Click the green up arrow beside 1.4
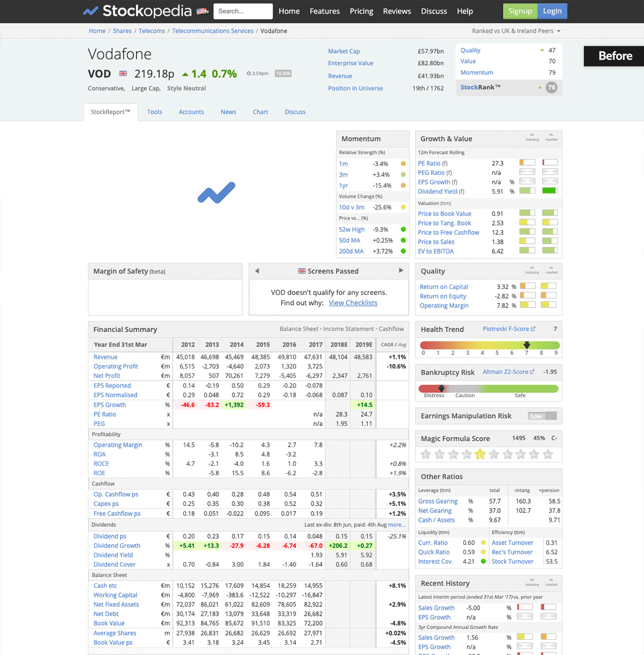The width and height of the screenshot is (644, 655). click(185, 74)
